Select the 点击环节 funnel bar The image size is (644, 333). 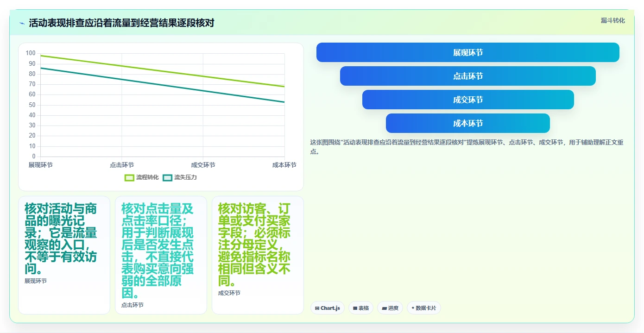[468, 76]
